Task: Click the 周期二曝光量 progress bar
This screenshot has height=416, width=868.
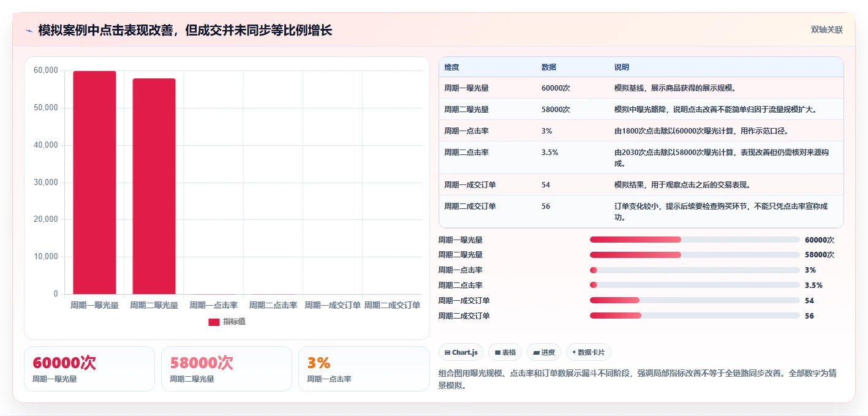Action: (x=695, y=255)
